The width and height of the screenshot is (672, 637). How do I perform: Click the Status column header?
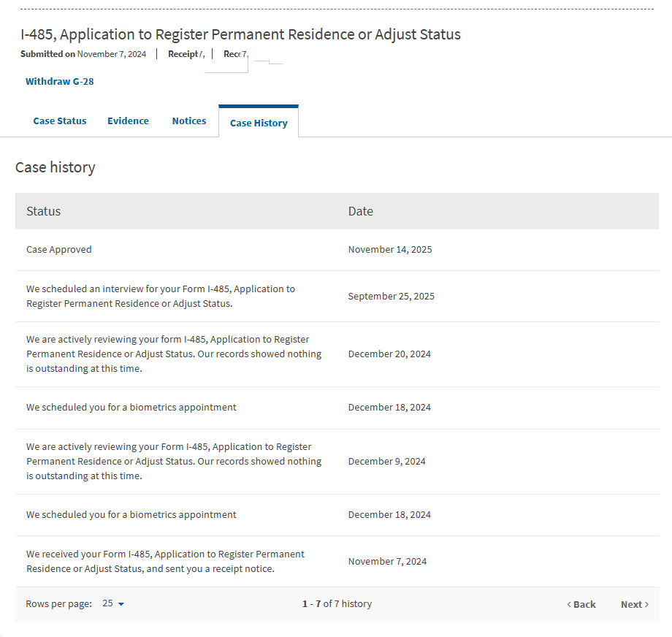pyautogui.click(x=44, y=211)
